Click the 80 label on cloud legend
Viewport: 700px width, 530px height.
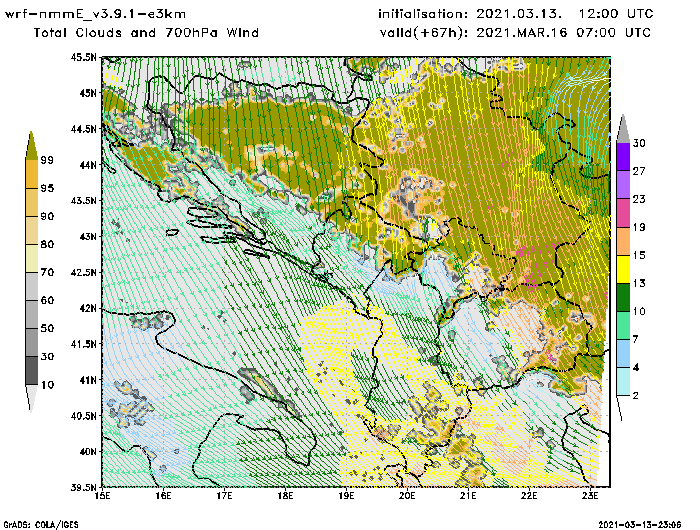(x=47, y=245)
